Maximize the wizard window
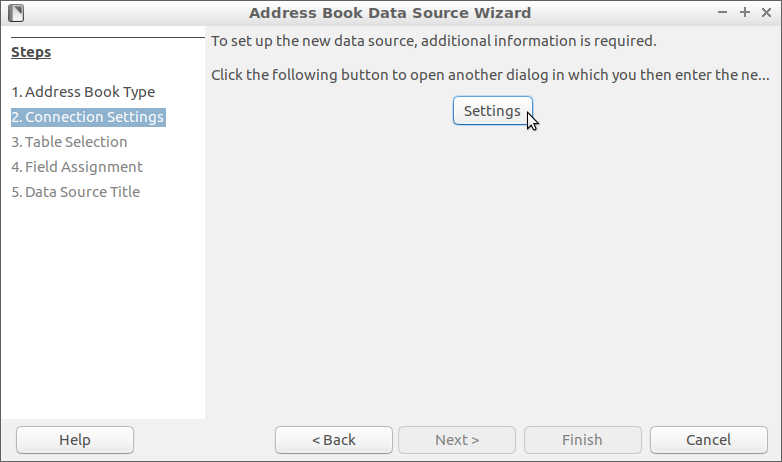The height and width of the screenshot is (462, 782). pos(745,13)
